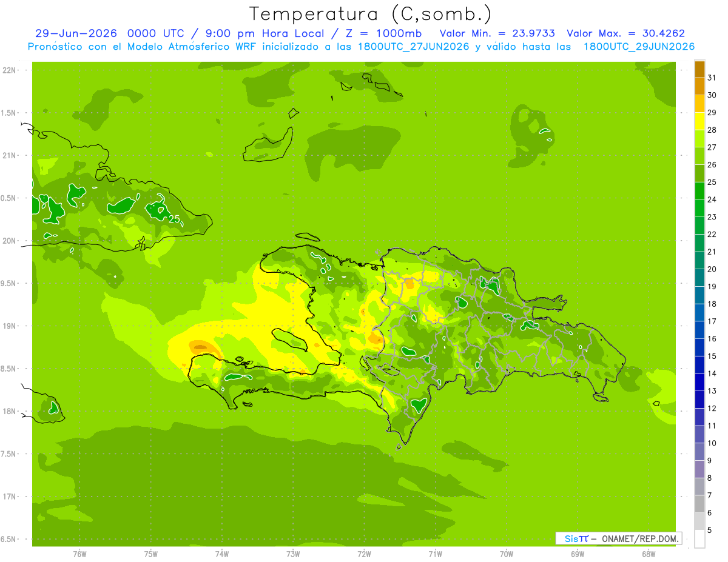This screenshot has width=728, height=562.
Task: Click the "25" contour label over Cuba
Action: (175, 219)
